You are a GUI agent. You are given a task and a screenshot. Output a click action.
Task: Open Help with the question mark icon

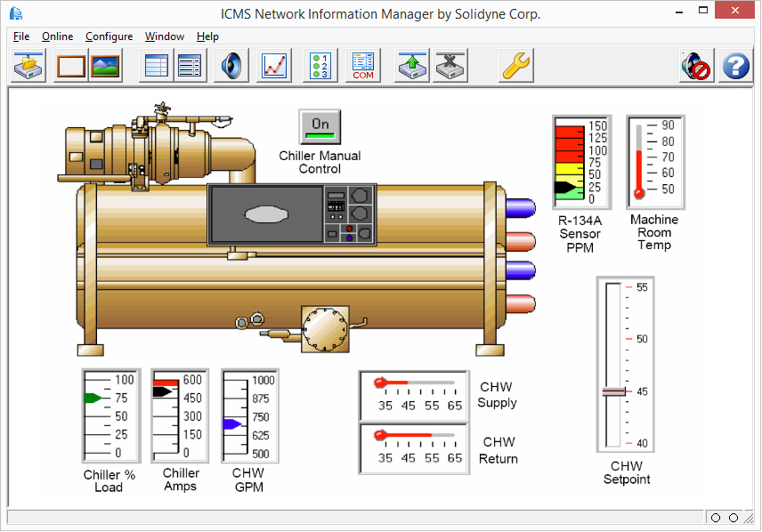[x=734, y=65]
